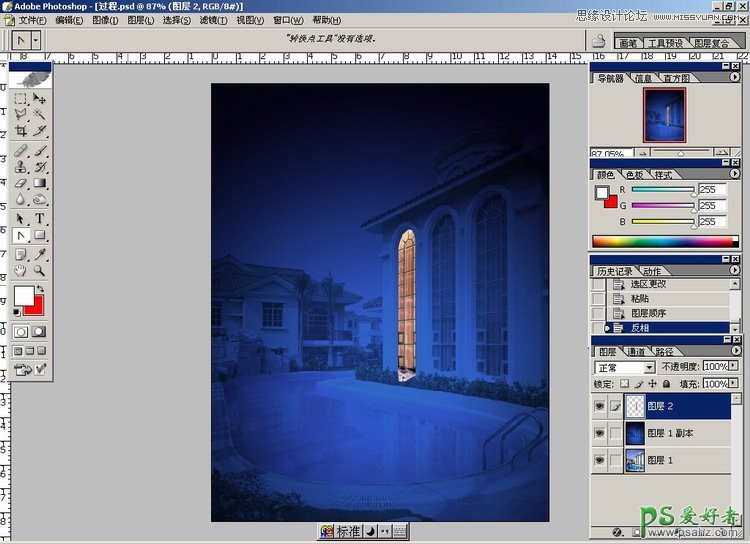Select the Clone Stamp tool
The height and width of the screenshot is (544, 750).
[x=20, y=167]
